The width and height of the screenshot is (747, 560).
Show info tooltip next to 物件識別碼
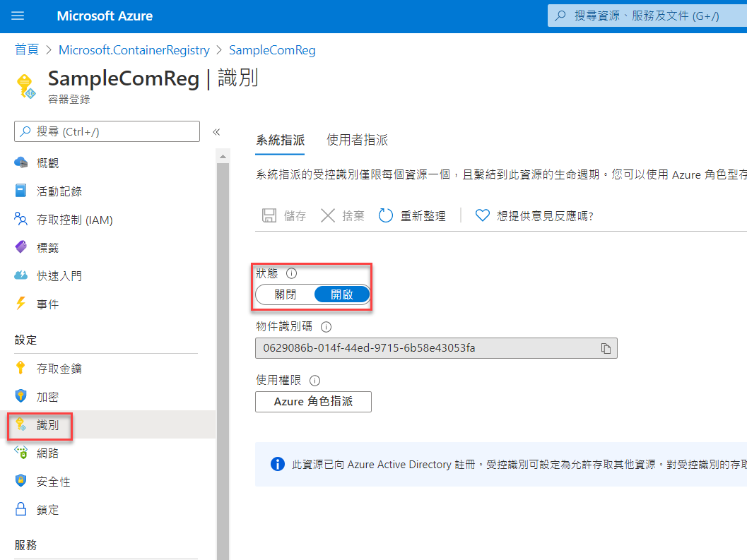326,327
